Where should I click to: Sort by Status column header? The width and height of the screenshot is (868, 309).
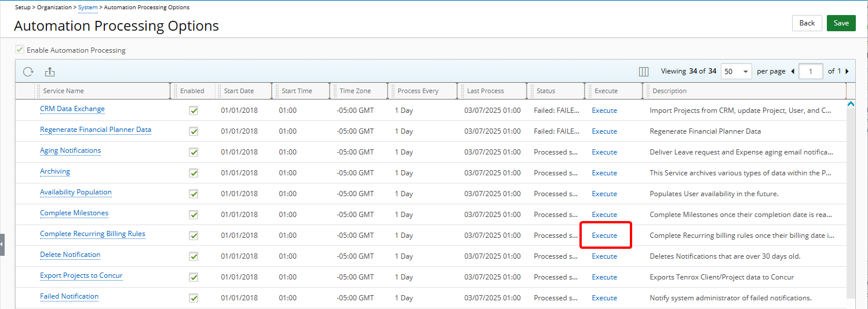pos(546,91)
